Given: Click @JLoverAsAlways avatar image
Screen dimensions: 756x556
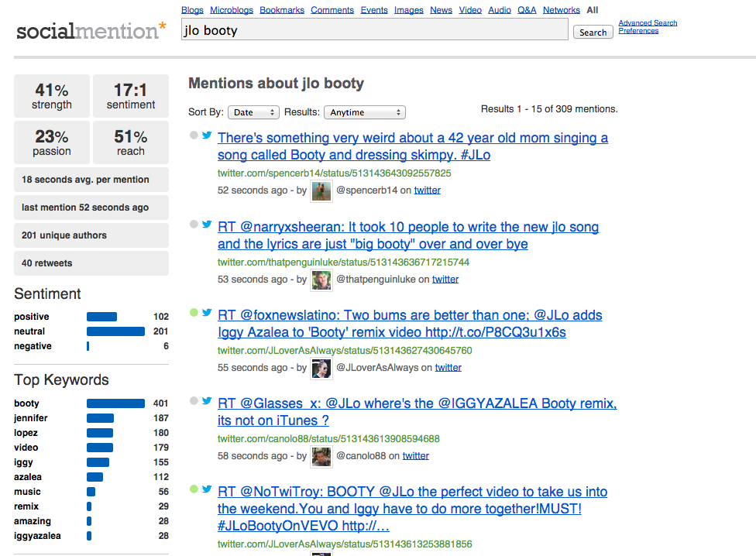Looking at the screenshot, I should tap(321, 368).
